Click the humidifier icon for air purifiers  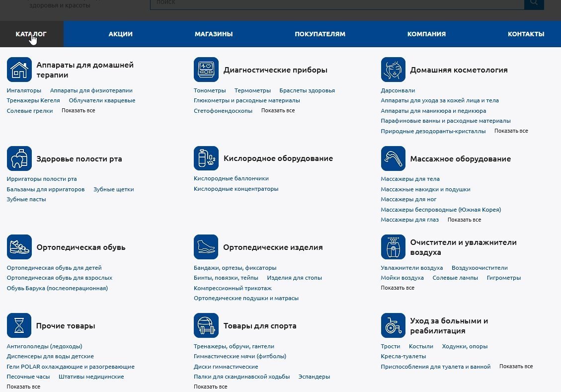[393, 247]
